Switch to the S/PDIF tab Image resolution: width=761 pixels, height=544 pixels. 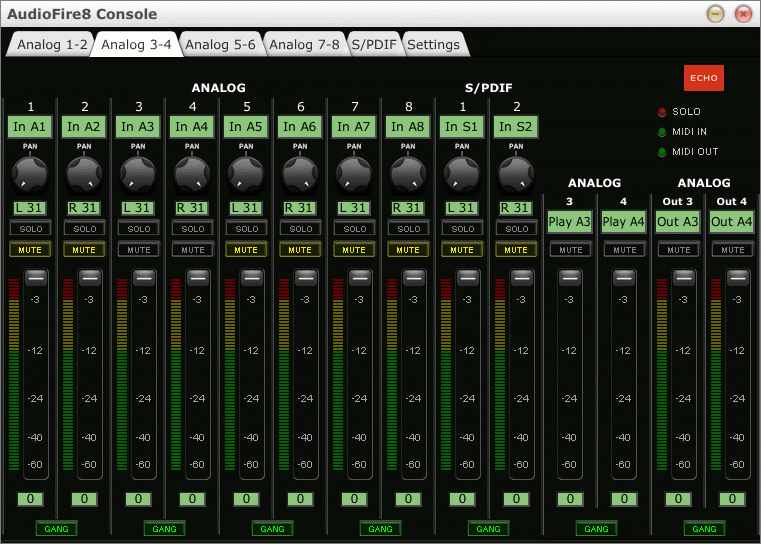(374, 45)
